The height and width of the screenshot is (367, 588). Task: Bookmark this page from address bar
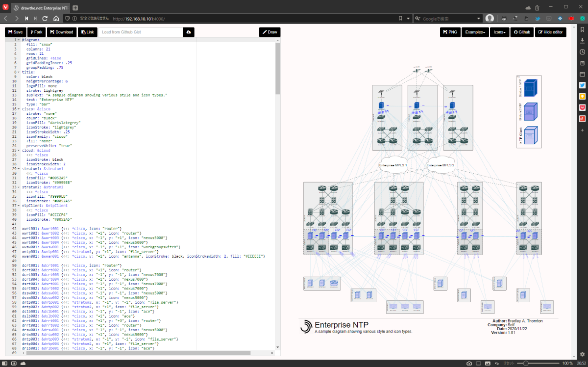tap(400, 18)
